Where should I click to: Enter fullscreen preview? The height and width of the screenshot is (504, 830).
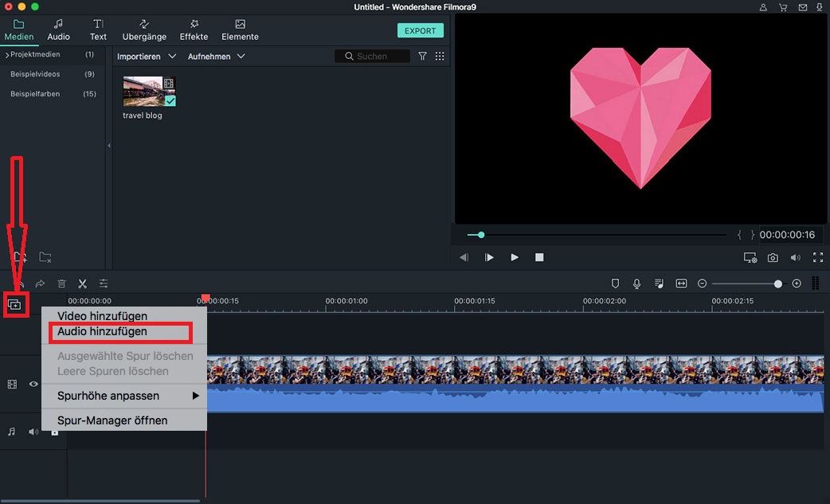point(818,257)
